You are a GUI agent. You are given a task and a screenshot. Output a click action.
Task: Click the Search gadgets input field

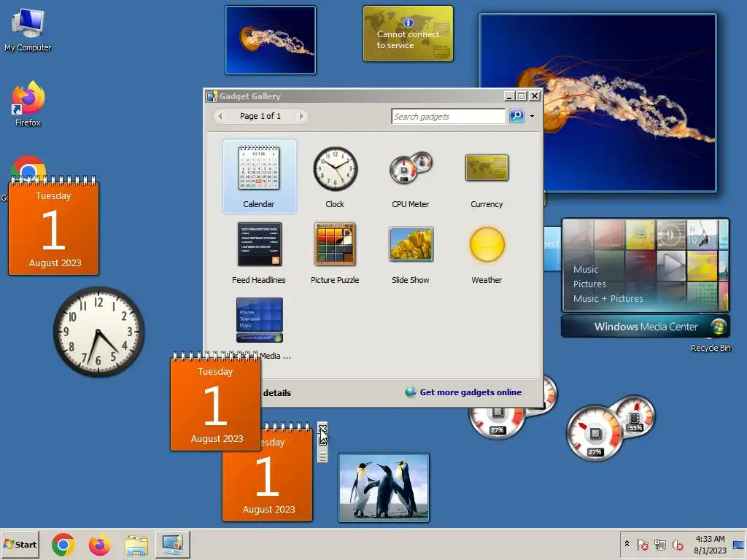[x=449, y=116]
